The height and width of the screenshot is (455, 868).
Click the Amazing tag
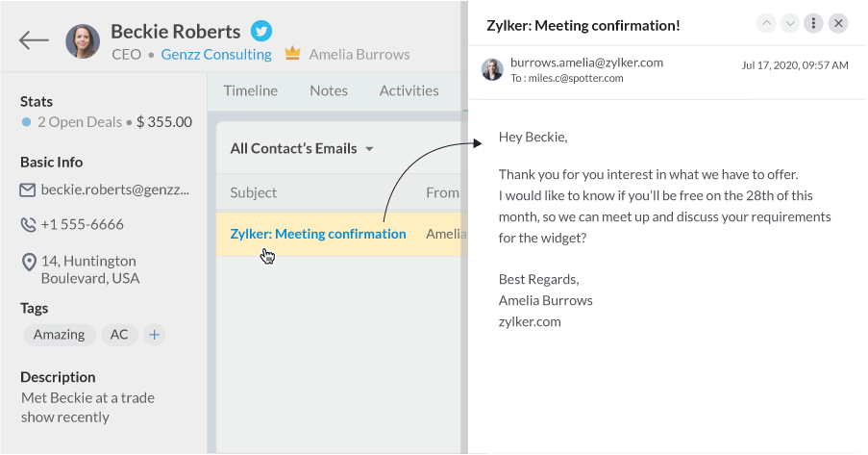click(60, 335)
